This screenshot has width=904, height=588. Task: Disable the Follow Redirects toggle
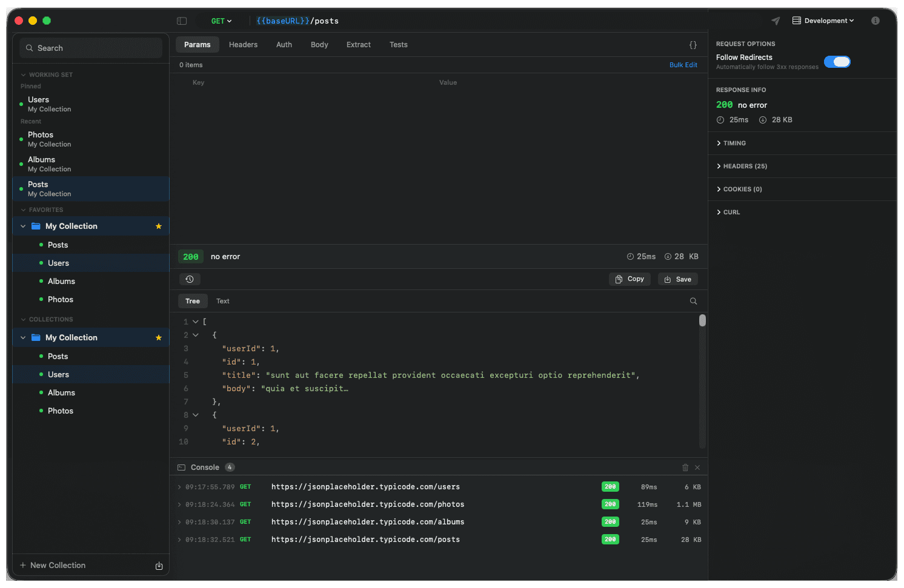837,61
